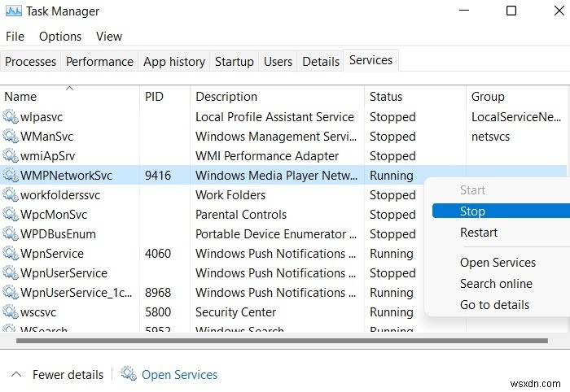This screenshot has width=570, height=392.
Task: Choose Stop in the context menu
Action: coord(501,211)
